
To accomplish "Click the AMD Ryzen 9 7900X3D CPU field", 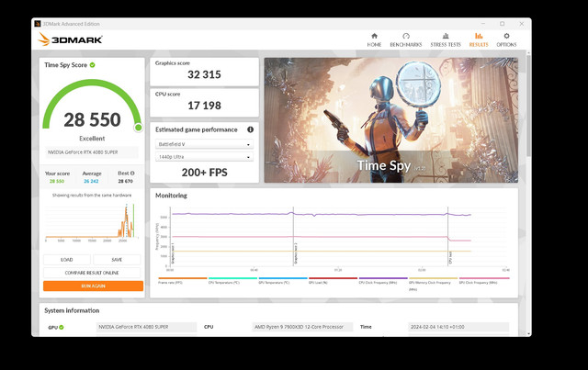I will coord(302,327).
